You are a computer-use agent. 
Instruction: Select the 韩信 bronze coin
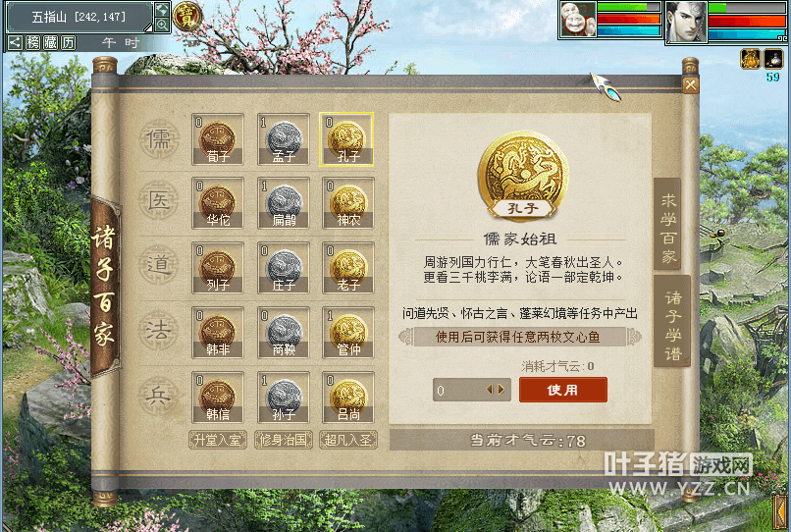[218, 398]
